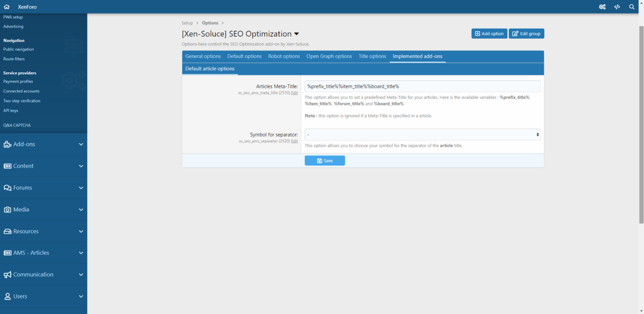Screen dimensions: 644x314
Task: Open the SEO Optimization title dropdown arrow
Action: click(x=296, y=34)
